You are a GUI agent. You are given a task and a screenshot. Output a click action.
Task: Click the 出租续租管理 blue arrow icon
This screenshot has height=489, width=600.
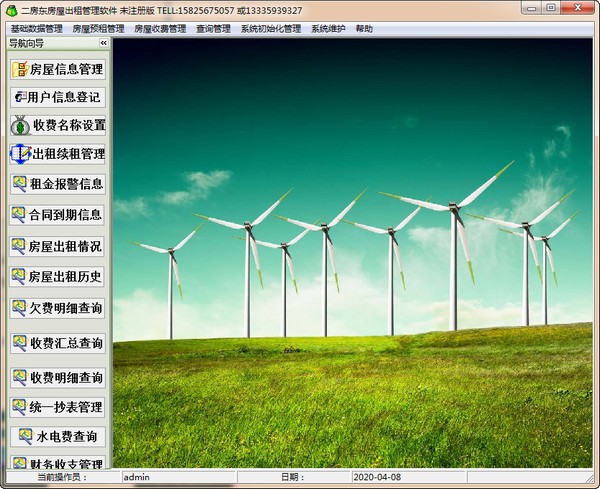[x=20, y=154]
